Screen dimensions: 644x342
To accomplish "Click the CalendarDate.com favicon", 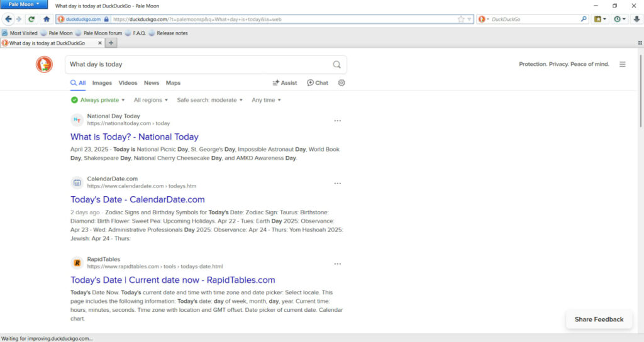I will pos(77,183).
